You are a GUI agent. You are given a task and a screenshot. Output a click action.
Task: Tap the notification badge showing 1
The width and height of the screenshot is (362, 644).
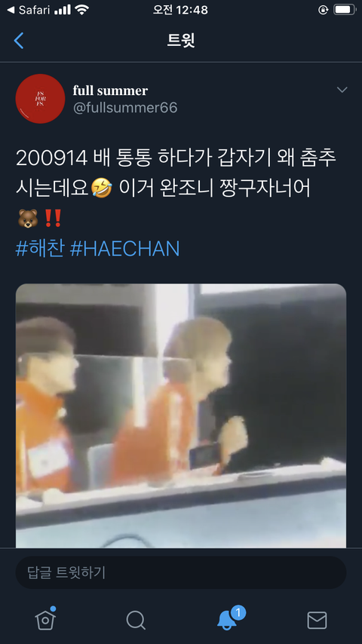click(238, 613)
